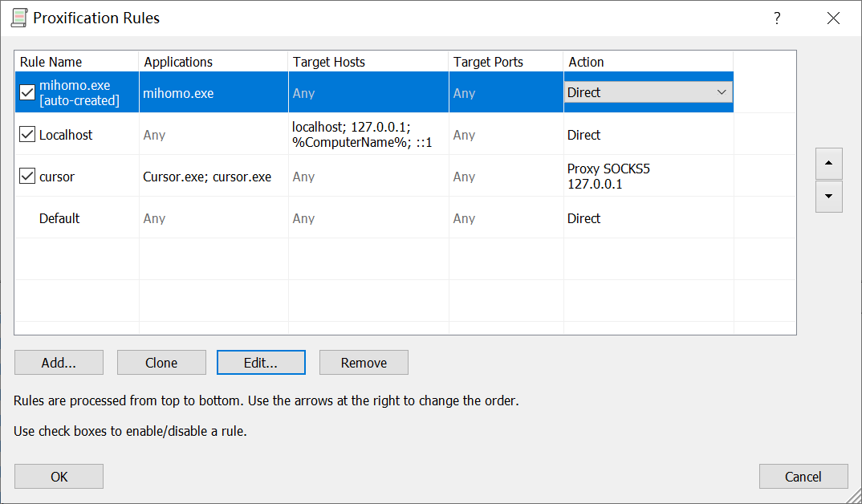The width and height of the screenshot is (862, 504).
Task: Click the move rule down arrow
Action: [x=828, y=196]
